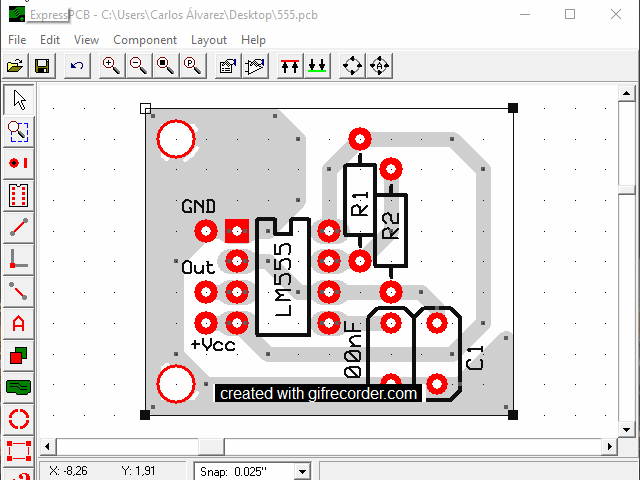640x480 pixels.
Task: Click the vertical scrollbar down arrow
Action: 626,429
